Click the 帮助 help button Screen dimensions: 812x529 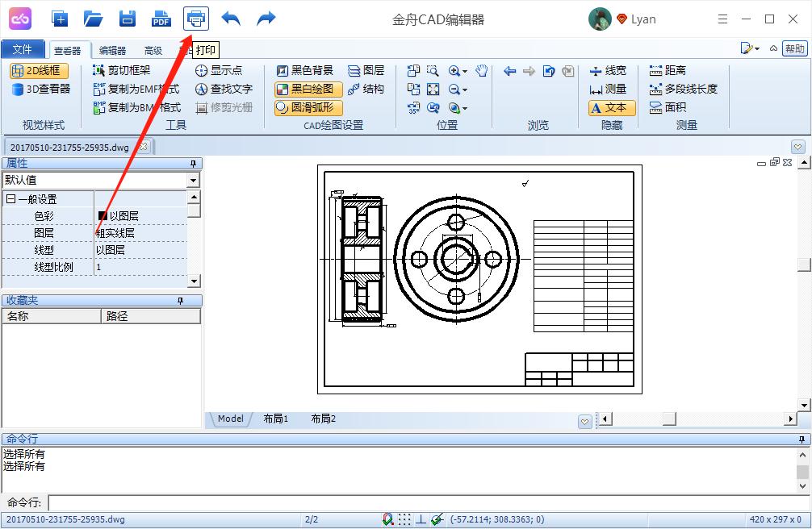pyautogui.click(x=794, y=48)
